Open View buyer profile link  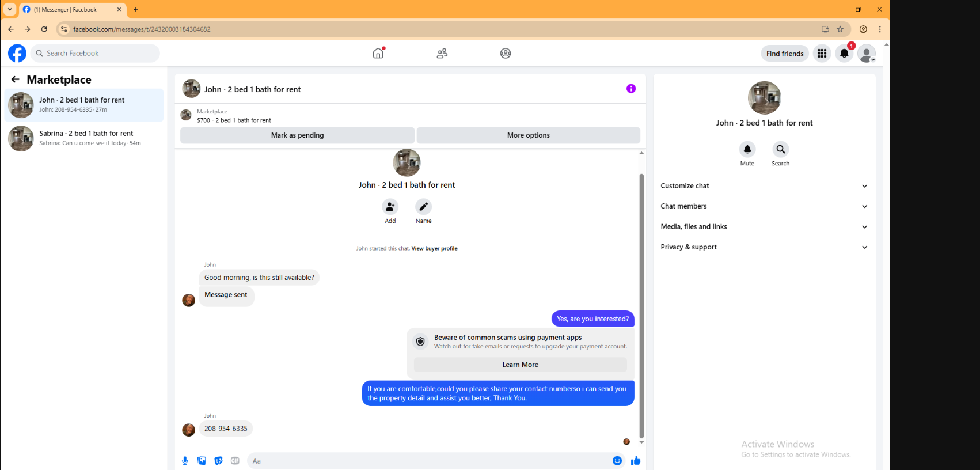tap(434, 249)
